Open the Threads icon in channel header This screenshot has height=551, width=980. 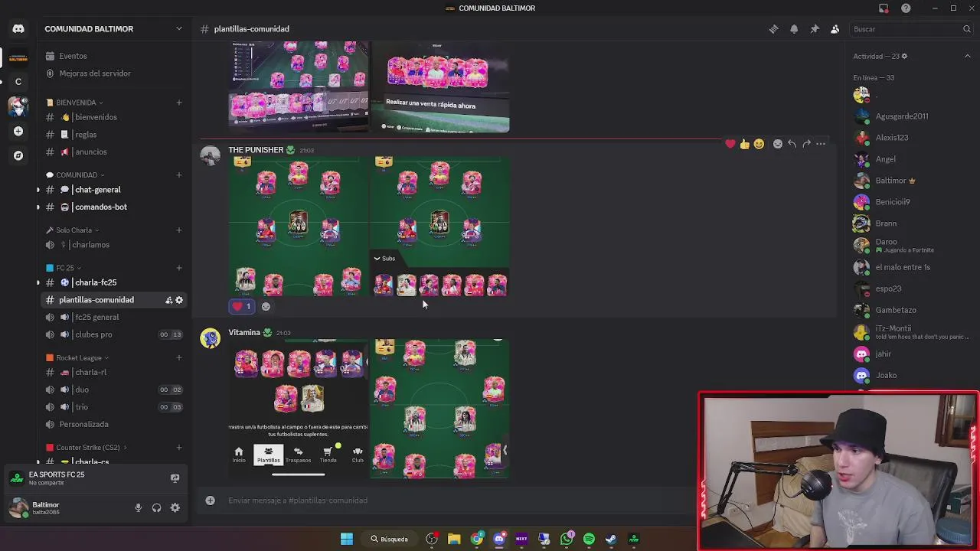coord(773,29)
